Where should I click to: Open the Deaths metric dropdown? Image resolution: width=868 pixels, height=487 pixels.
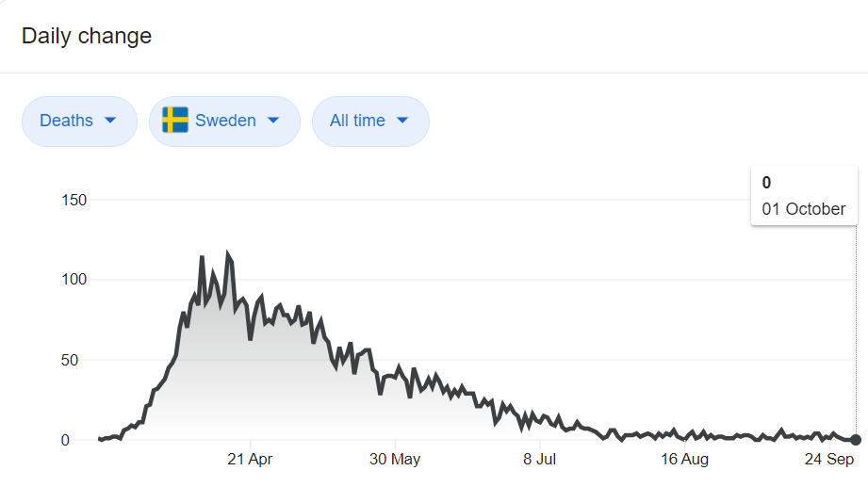(78, 121)
